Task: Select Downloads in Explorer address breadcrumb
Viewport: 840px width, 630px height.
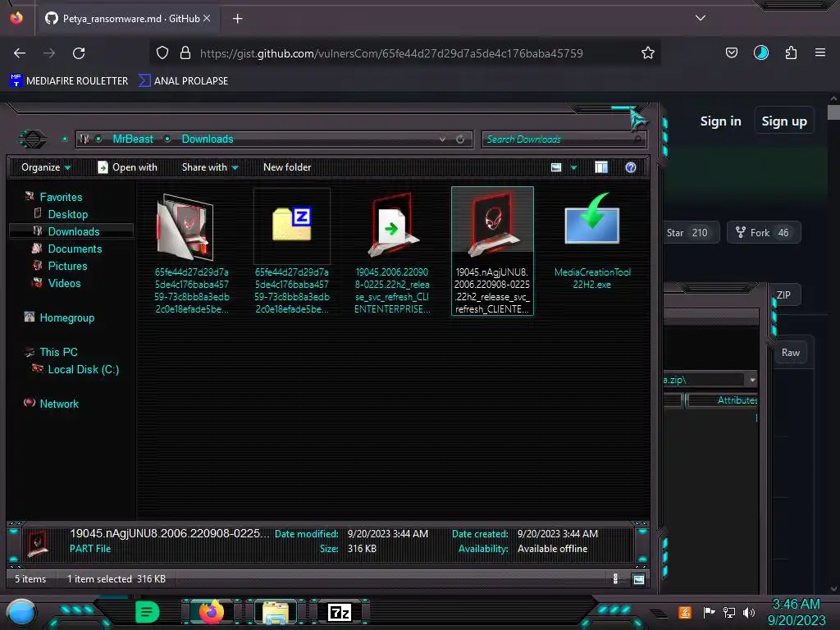Action: point(208,139)
